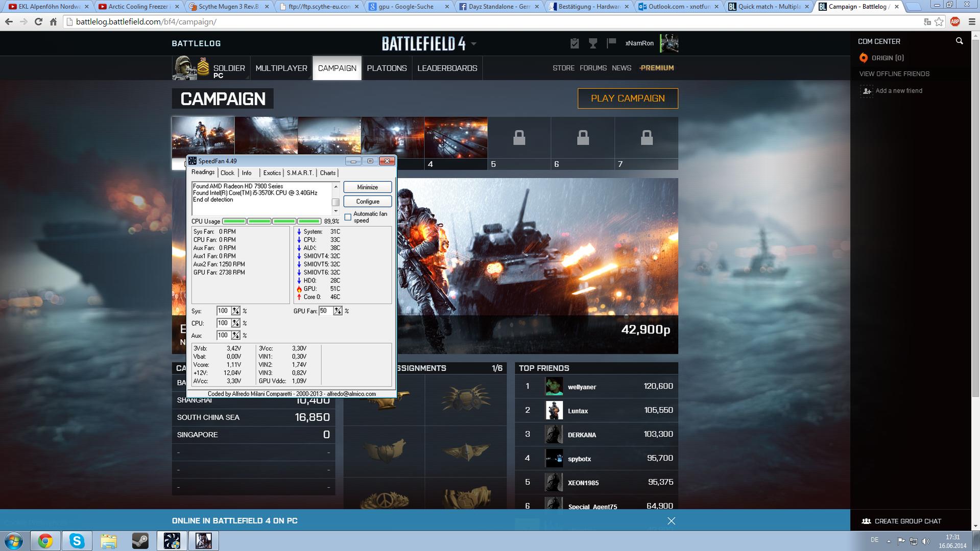The width and height of the screenshot is (980, 551).
Task: Switch to the Outlook.com browser tab
Action: (678, 7)
